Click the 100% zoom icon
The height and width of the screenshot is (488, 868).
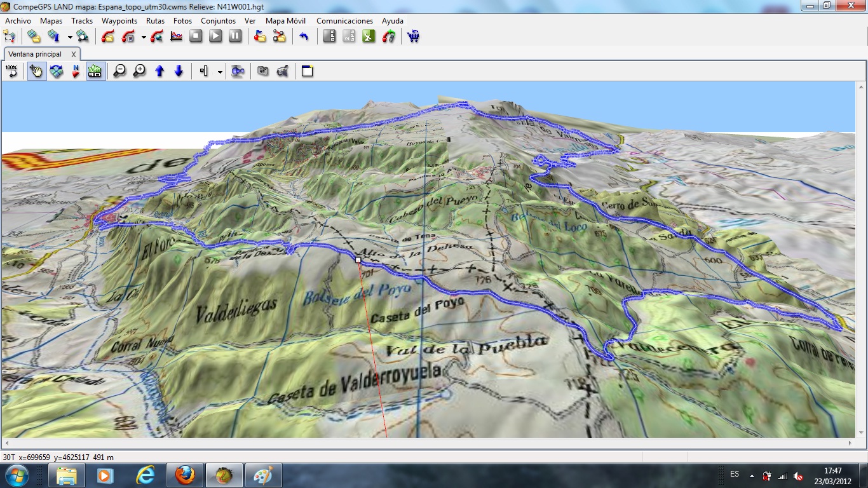pyautogui.click(x=11, y=71)
